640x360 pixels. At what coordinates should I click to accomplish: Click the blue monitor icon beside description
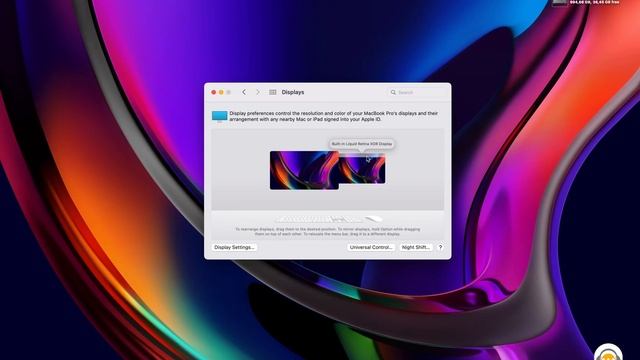point(220,116)
